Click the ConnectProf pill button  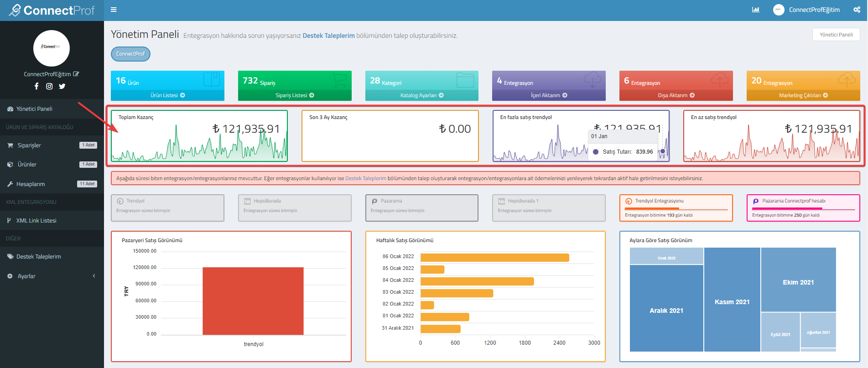click(x=130, y=54)
